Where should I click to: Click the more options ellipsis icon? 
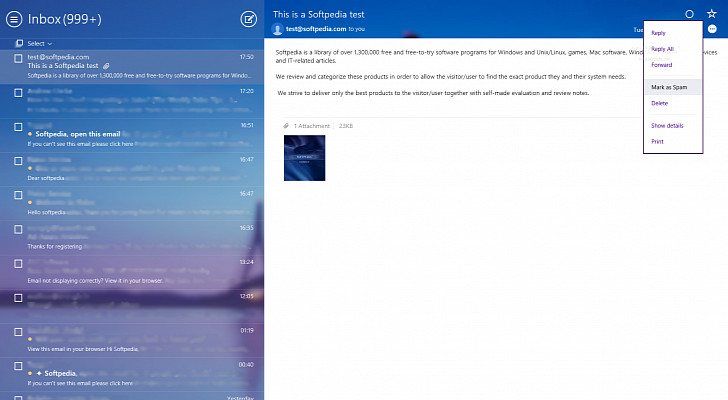(x=711, y=30)
